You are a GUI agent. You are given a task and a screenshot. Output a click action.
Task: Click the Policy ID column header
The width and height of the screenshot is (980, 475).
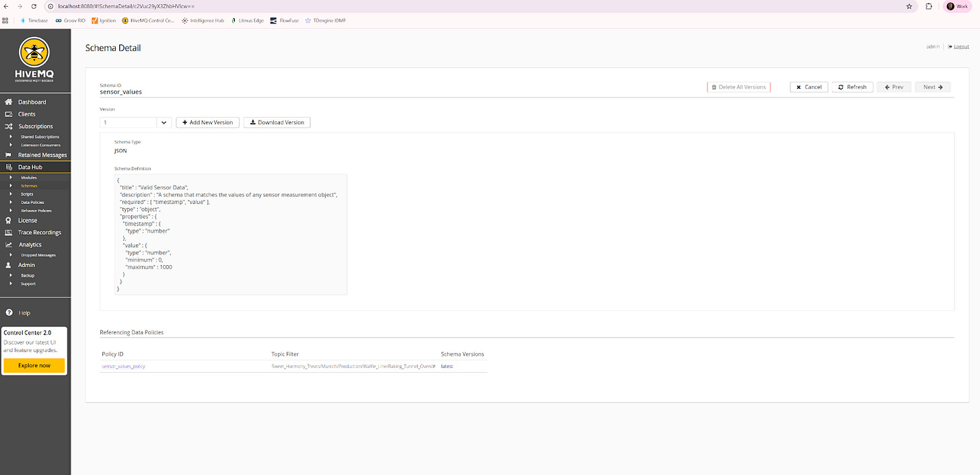coord(112,354)
